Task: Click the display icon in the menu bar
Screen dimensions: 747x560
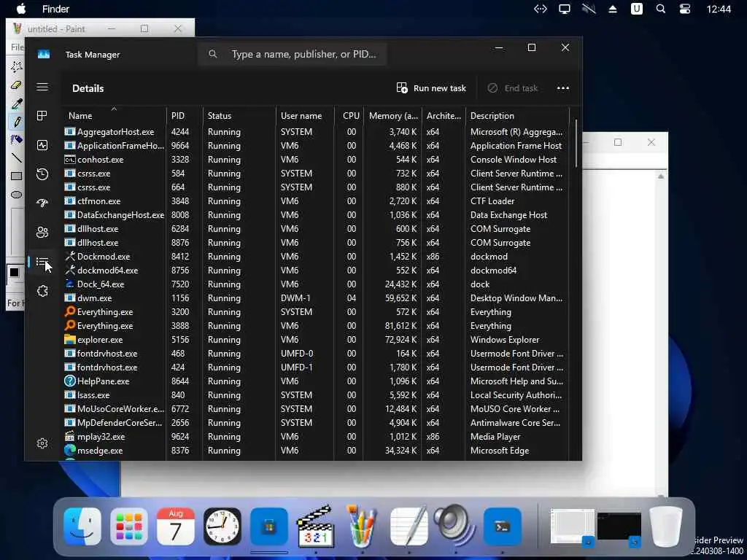Action: point(565,9)
